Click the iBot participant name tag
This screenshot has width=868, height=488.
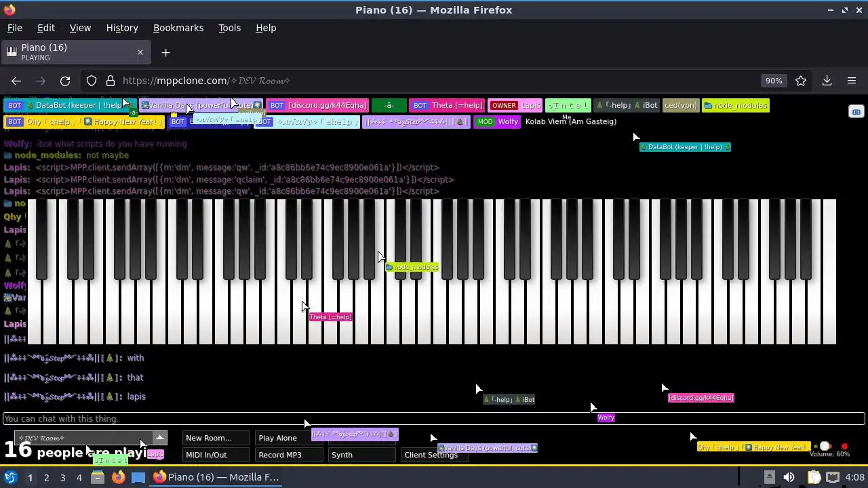pyautogui.click(x=627, y=105)
